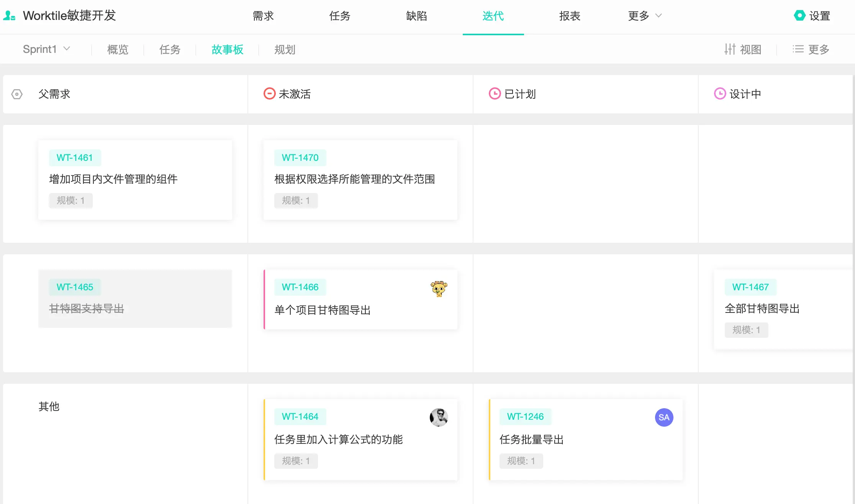Click the 视图 view sliders icon
This screenshot has width=855, height=504.
[730, 49]
